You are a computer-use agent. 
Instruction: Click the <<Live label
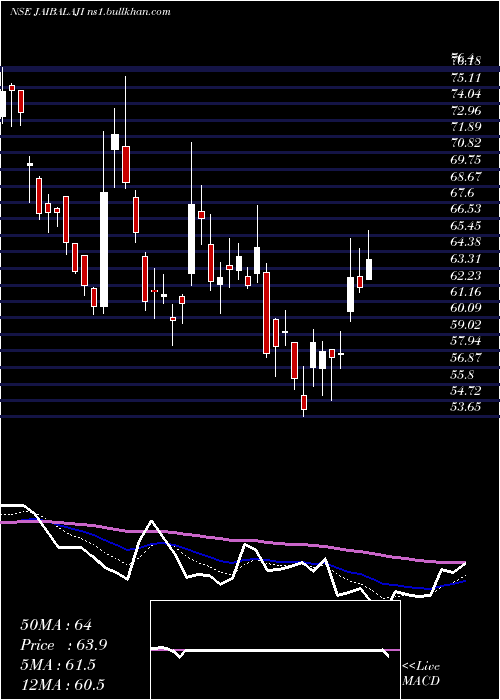[421, 667]
